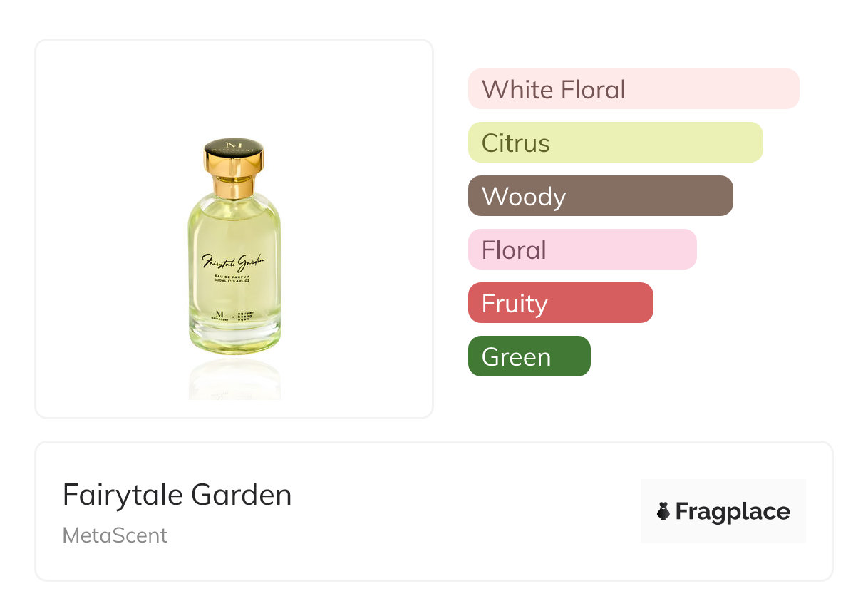Click the MetaScent M logo at bottle bottom
The image size is (868, 616).
(x=219, y=314)
